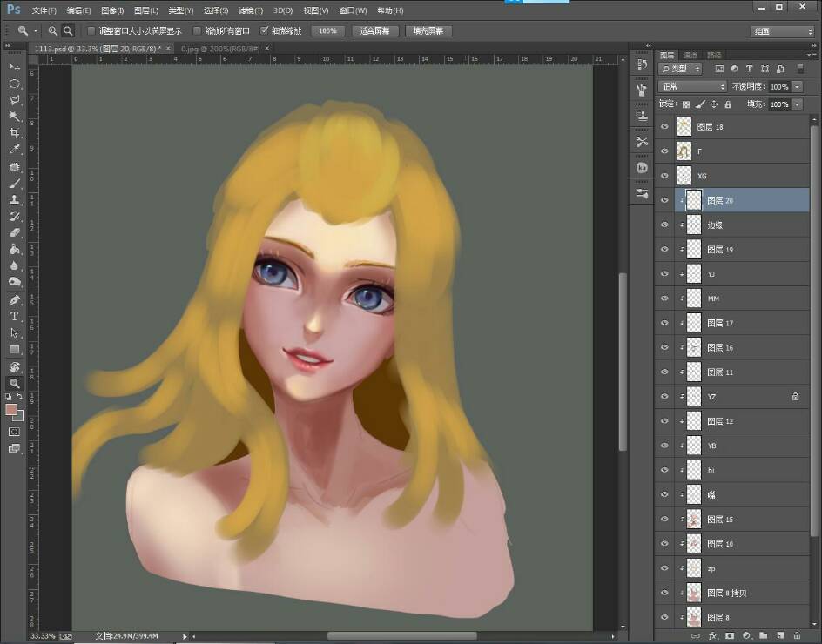Click the 适合屏幕 button
Screen dimensions: 822x644
376,30
